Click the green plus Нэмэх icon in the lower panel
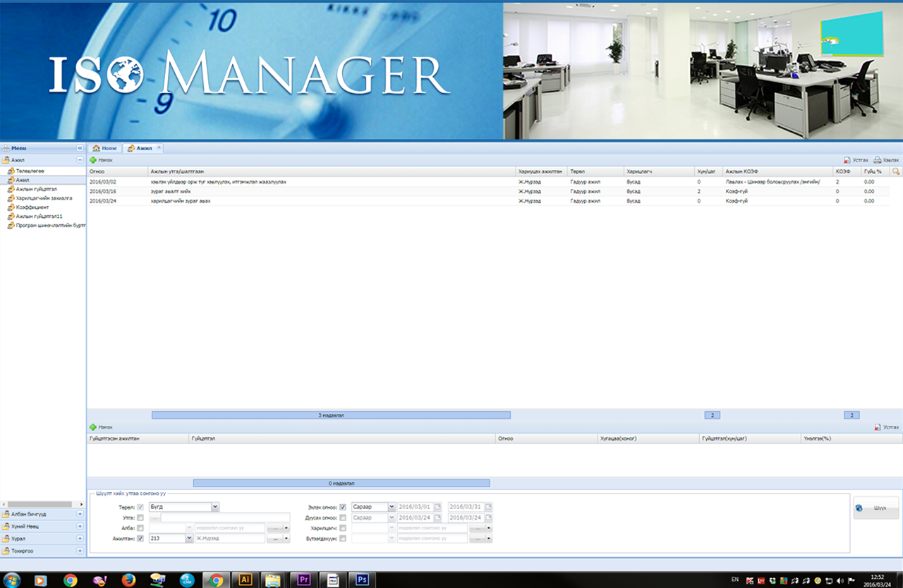Viewport: 903px width, 588px height. [x=93, y=427]
